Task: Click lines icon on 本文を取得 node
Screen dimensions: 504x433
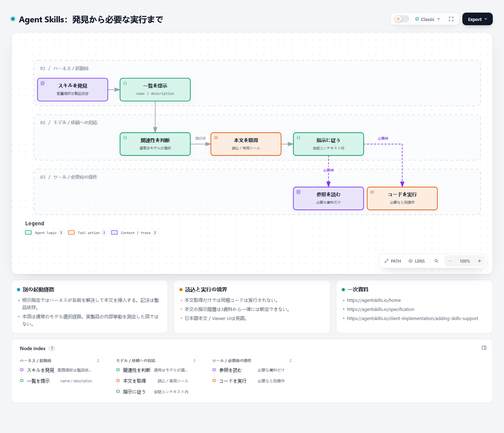Action: tap(216, 138)
